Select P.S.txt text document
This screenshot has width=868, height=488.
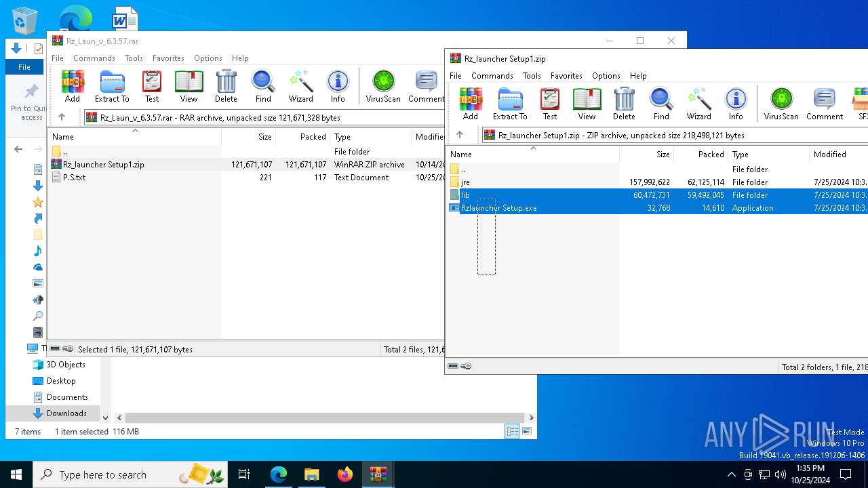point(247,177)
